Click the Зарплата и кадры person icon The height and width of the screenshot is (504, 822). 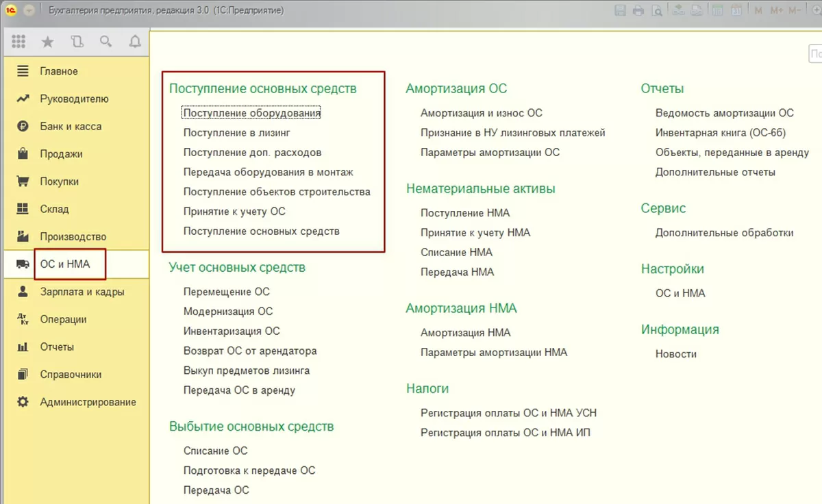point(23,292)
